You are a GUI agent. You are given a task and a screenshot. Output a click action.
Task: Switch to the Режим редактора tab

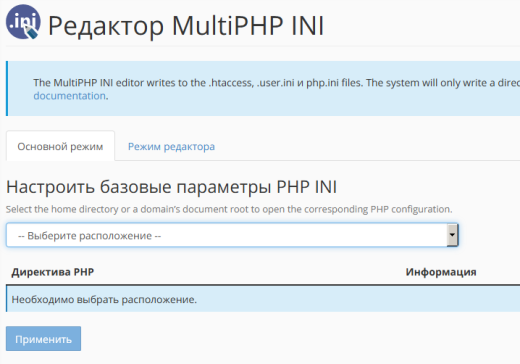pos(171,146)
